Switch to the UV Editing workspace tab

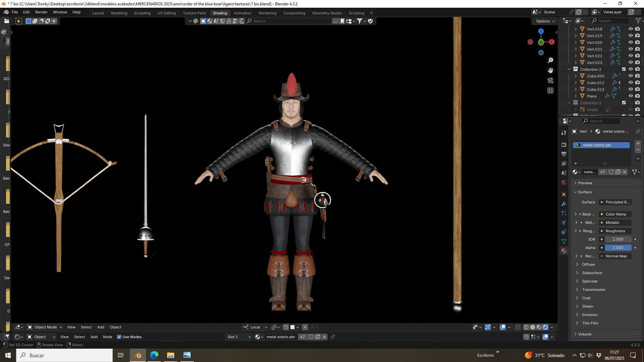[167, 13]
